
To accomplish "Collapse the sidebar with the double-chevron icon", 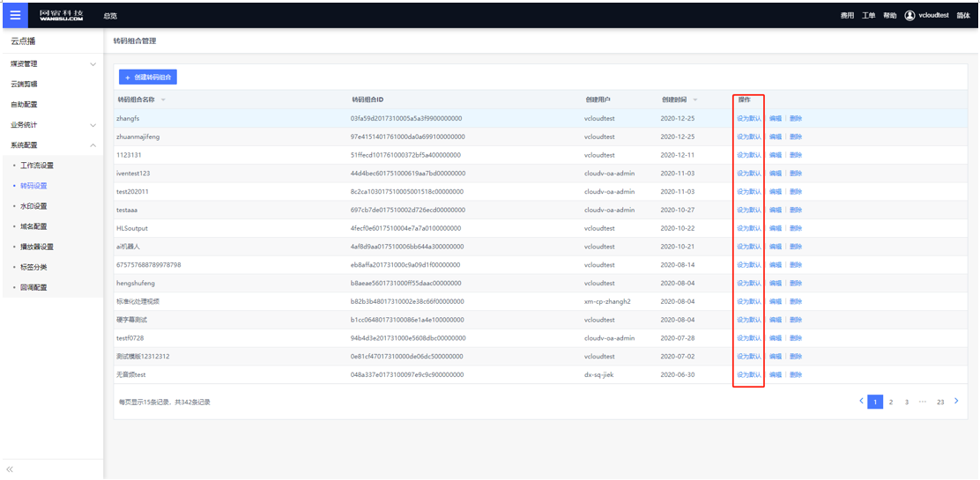I will (10, 469).
